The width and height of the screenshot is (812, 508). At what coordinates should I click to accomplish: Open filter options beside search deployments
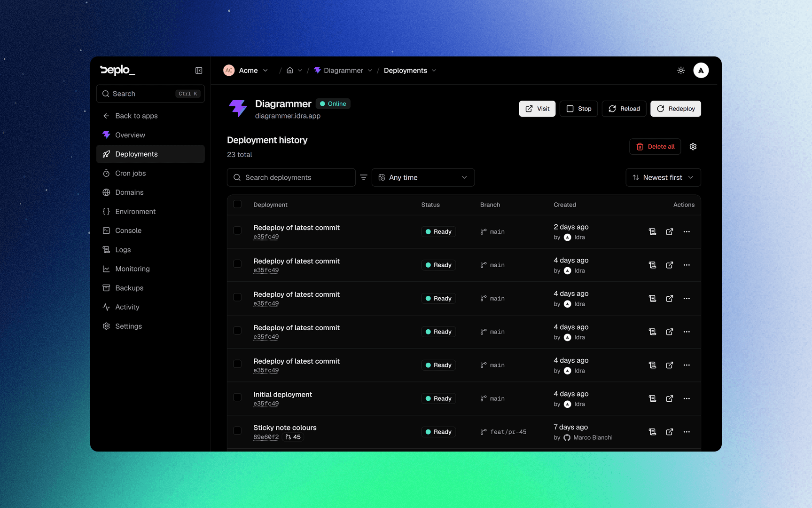pyautogui.click(x=364, y=177)
